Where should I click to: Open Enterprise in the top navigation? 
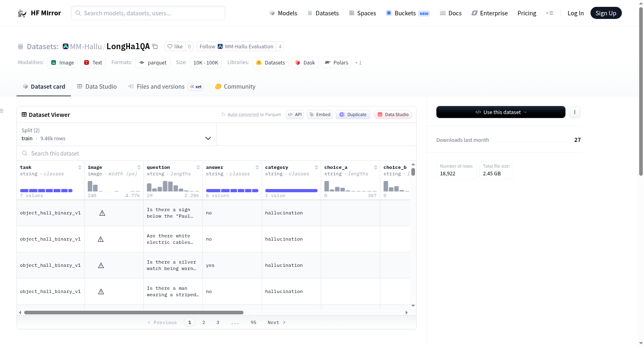(x=489, y=13)
